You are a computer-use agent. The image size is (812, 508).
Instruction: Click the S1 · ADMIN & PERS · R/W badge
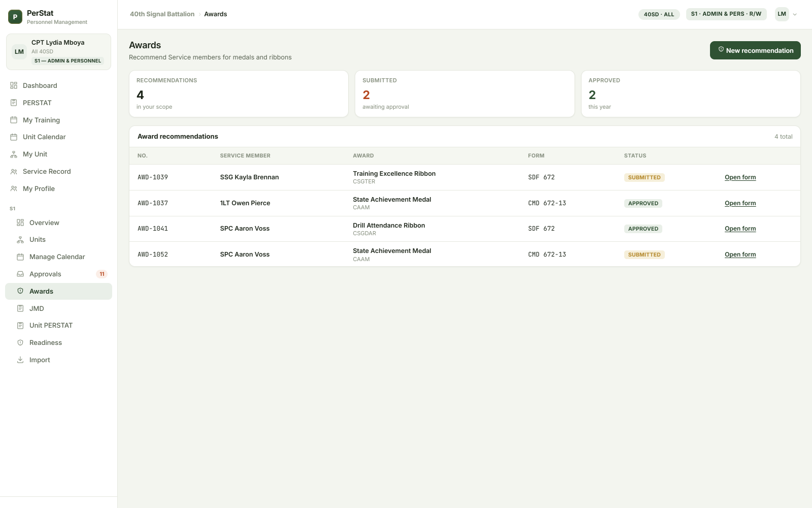pos(726,14)
